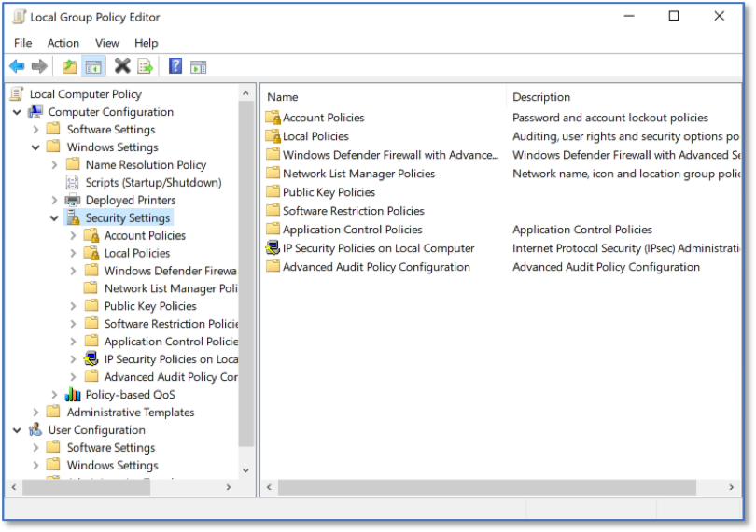Click the Computer Configuration computer icon

tap(35, 112)
